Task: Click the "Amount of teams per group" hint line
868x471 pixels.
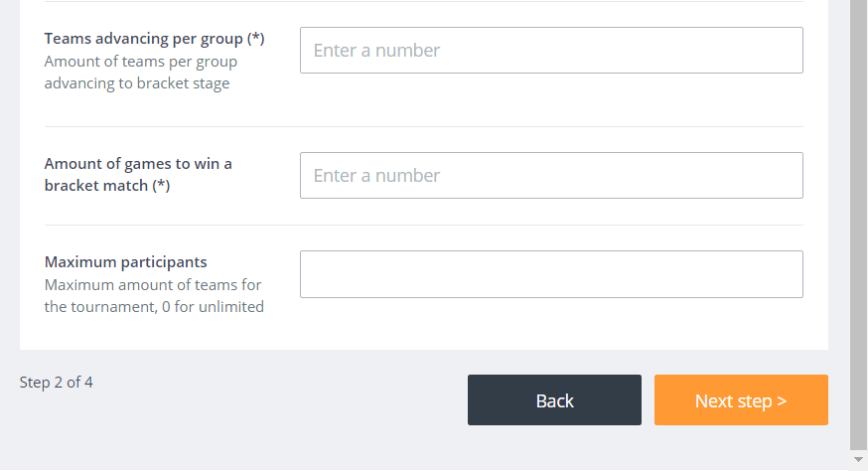Action: click(140, 62)
